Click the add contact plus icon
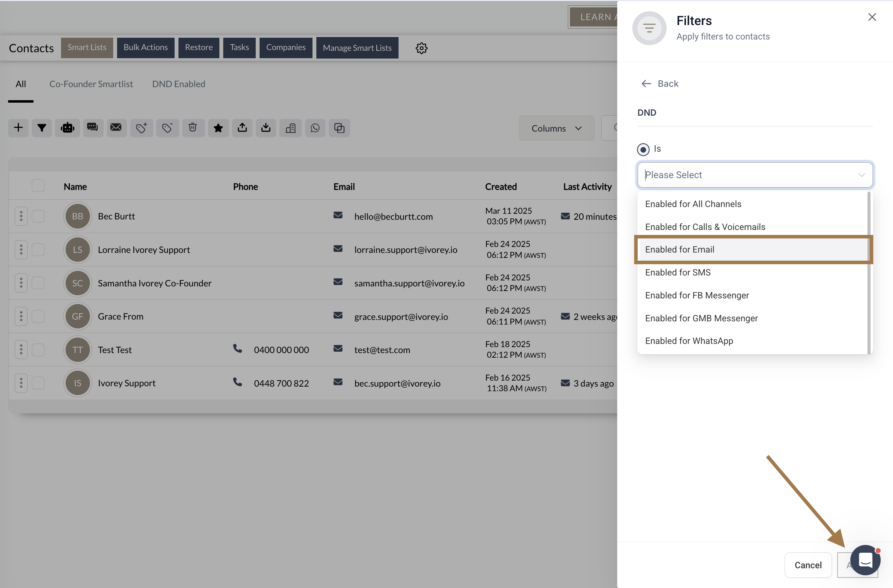 click(18, 128)
